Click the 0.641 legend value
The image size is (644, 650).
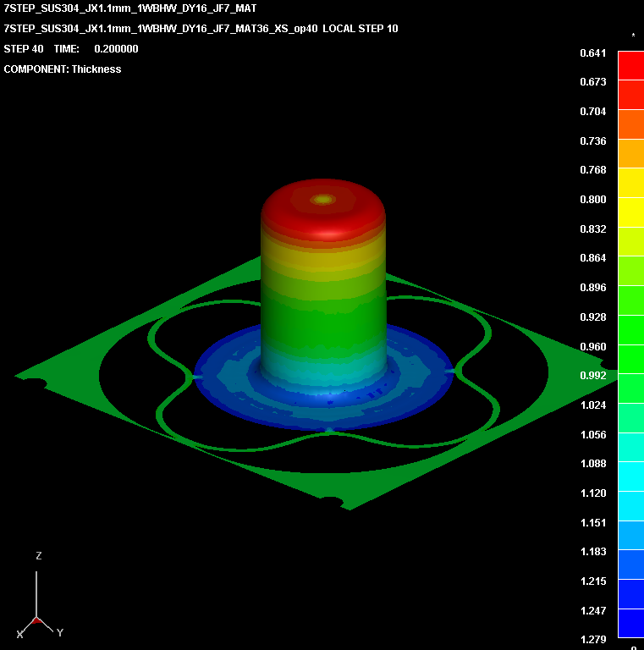click(x=592, y=53)
